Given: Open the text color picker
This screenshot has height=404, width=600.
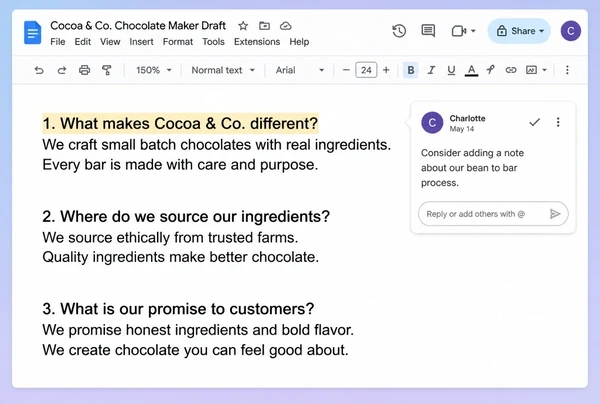Looking at the screenshot, I should [x=471, y=70].
